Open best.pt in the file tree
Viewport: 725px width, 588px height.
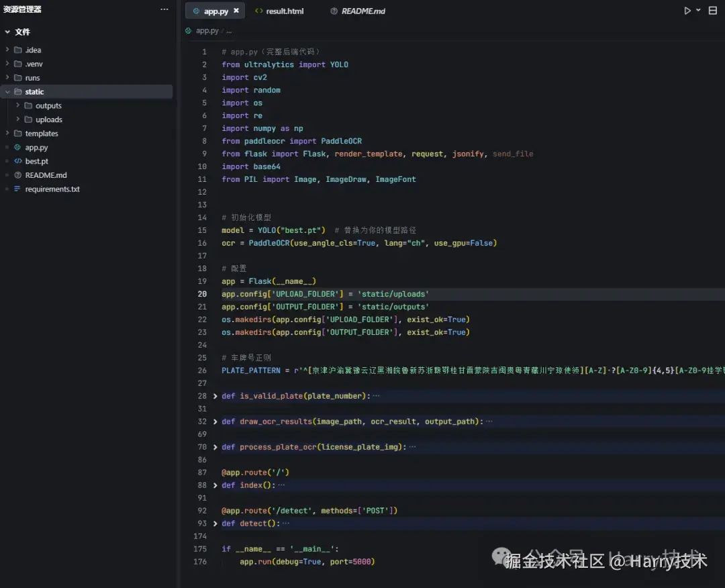coord(36,161)
